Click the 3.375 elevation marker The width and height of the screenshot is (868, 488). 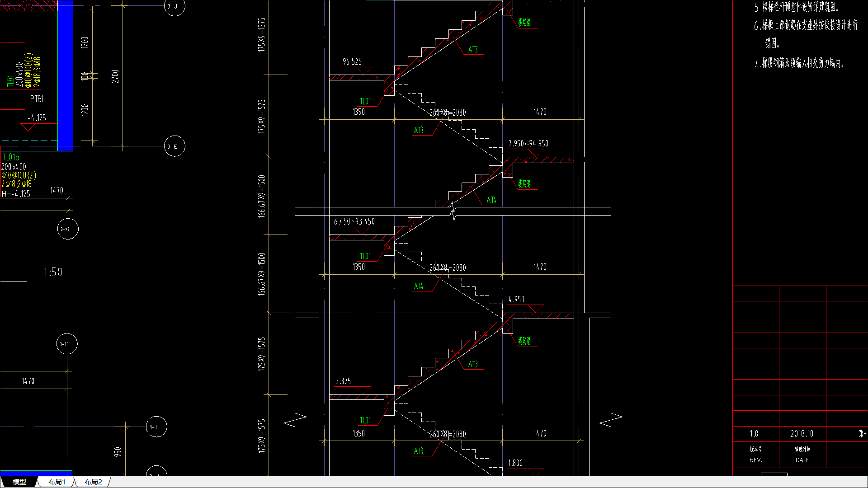[x=343, y=381]
